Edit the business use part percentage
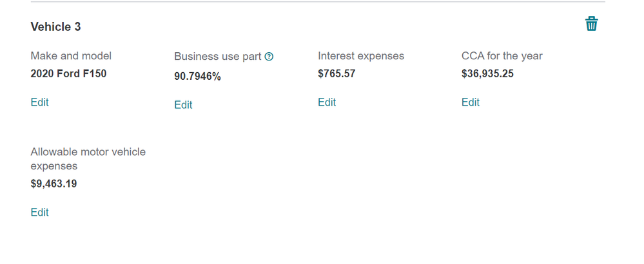This screenshot has width=644, height=264. coord(183,105)
